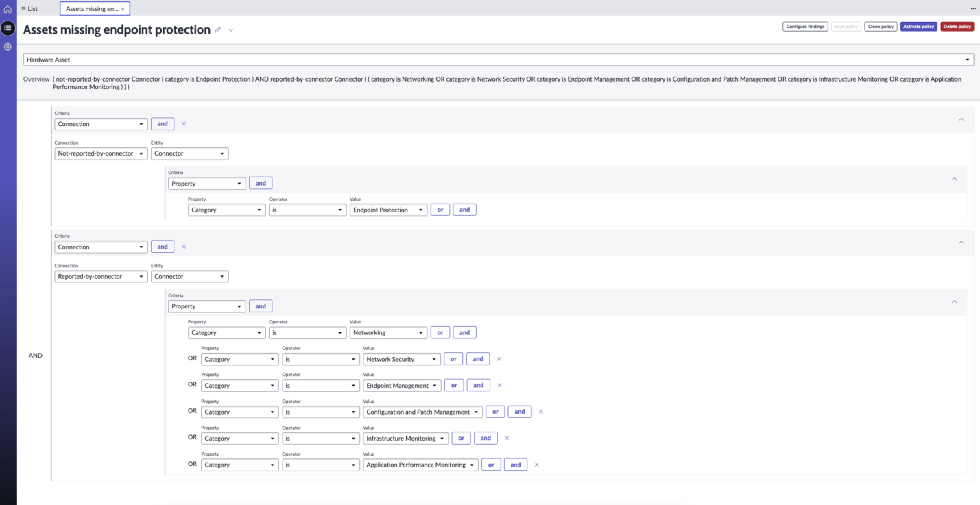Image resolution: width=980 pixels, height=505 pixels.
Task: Open Operator dropdown in Network Security row
Action: pyautogui.click(x=321, y=359)
